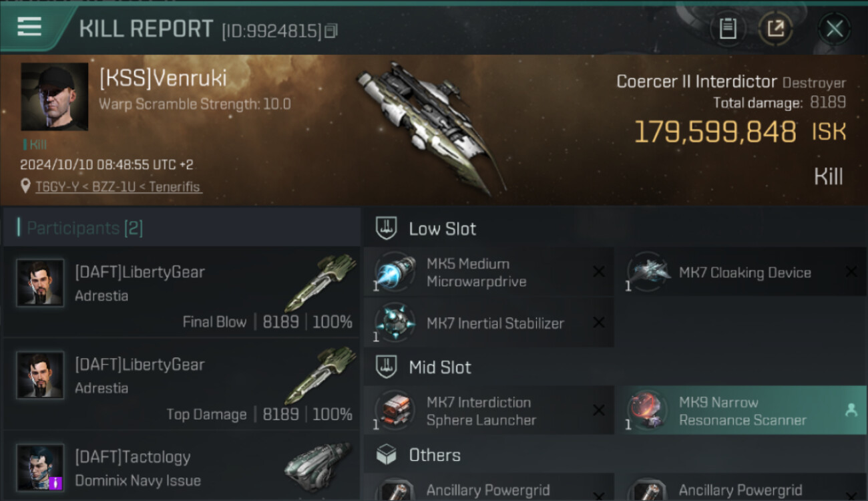Open the hamburger menu
Viewport: 868px width, 501px height.
(29, 27)
